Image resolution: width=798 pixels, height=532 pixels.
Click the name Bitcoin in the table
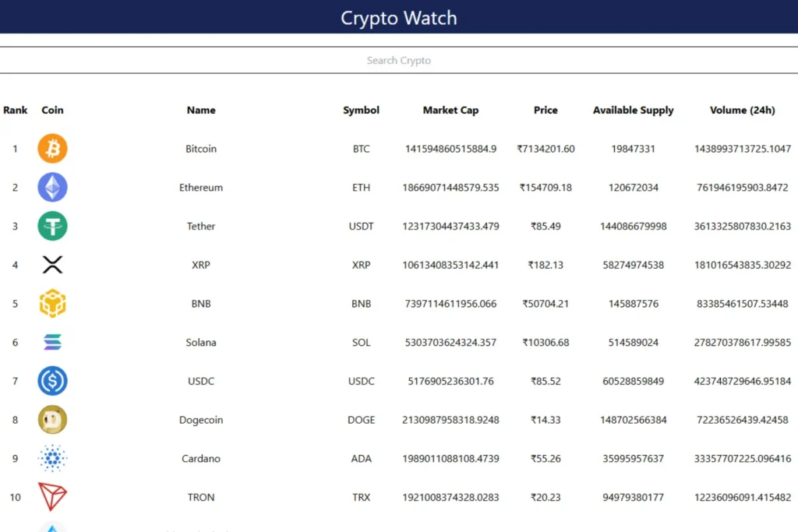pyautogui.click(x=201, y=149)
